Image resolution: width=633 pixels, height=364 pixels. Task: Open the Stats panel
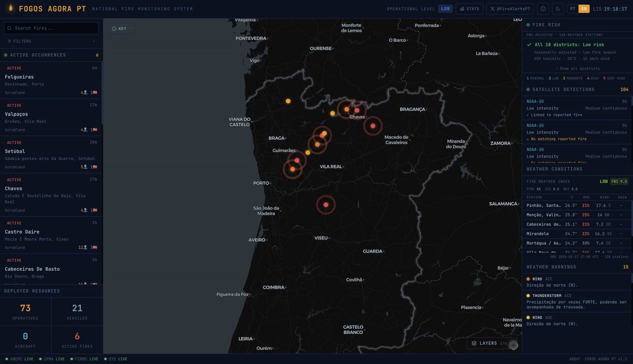pos(469,9)
